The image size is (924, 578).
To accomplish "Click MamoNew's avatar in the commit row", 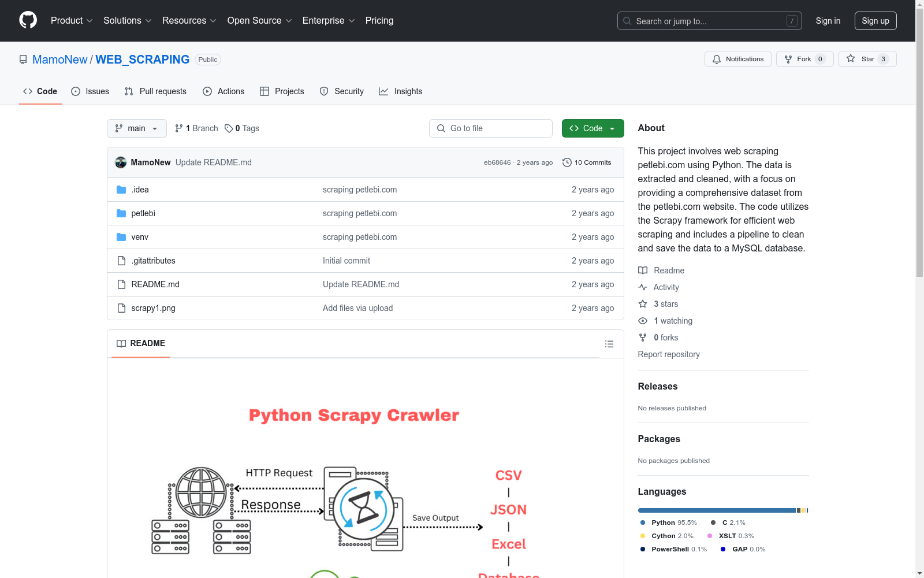I will [x=121, y=162].
